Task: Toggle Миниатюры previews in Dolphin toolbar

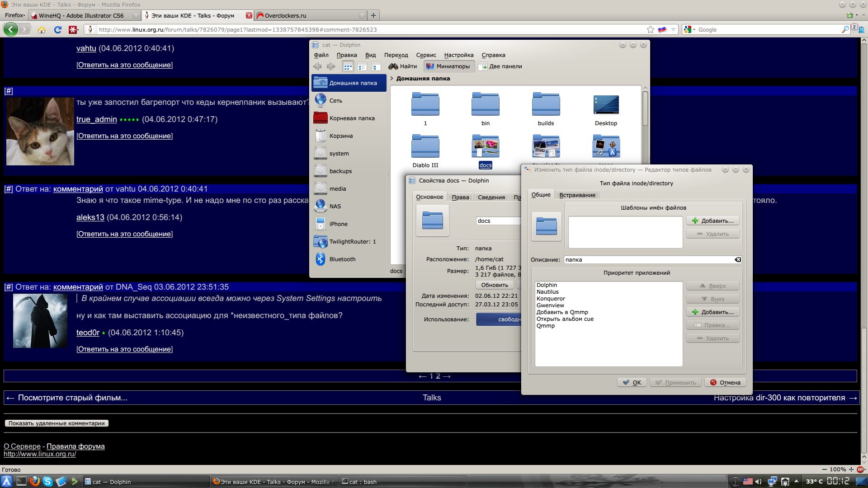Action: coord(449,66)
